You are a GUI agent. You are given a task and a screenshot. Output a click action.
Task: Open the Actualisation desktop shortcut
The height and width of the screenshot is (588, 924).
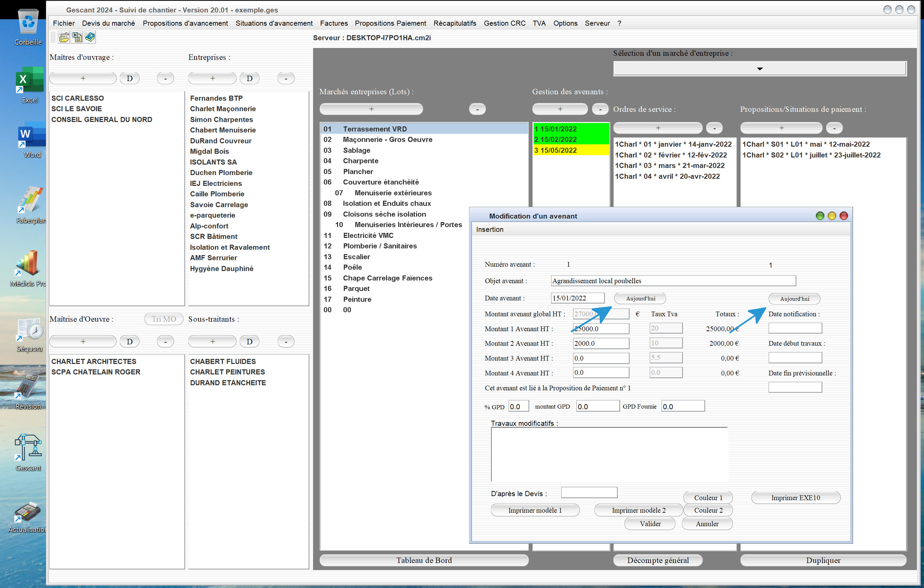coord(27,517)
